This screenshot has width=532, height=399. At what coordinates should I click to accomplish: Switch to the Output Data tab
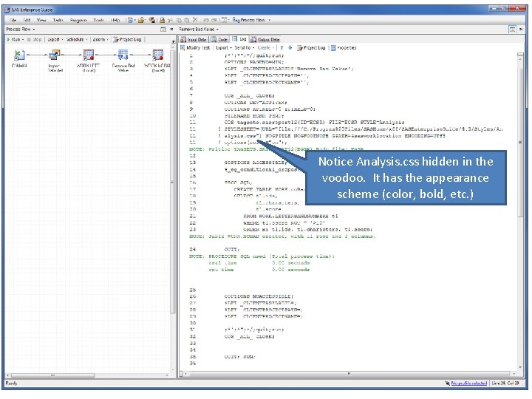(x=265, y=39)
